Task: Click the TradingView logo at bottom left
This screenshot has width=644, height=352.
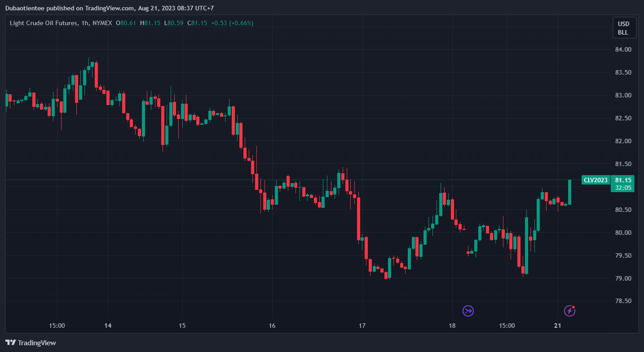Action: tap(31, 343)
